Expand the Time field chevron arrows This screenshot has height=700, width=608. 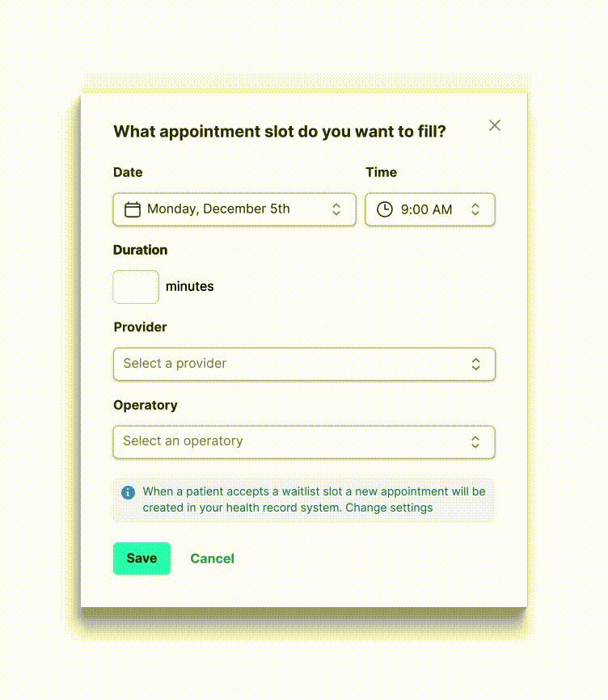475,209
